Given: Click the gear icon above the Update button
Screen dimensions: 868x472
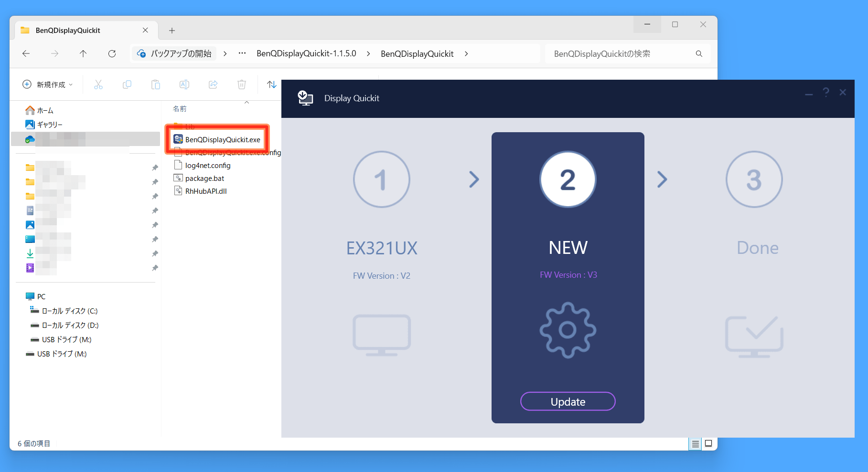Looking at the screenshot, I should point(568,330).
